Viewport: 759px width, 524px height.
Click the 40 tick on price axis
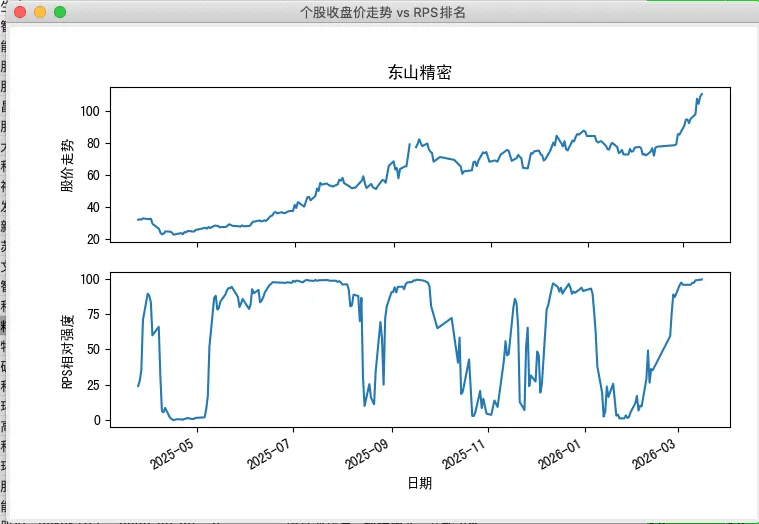(x=93, y=207)
